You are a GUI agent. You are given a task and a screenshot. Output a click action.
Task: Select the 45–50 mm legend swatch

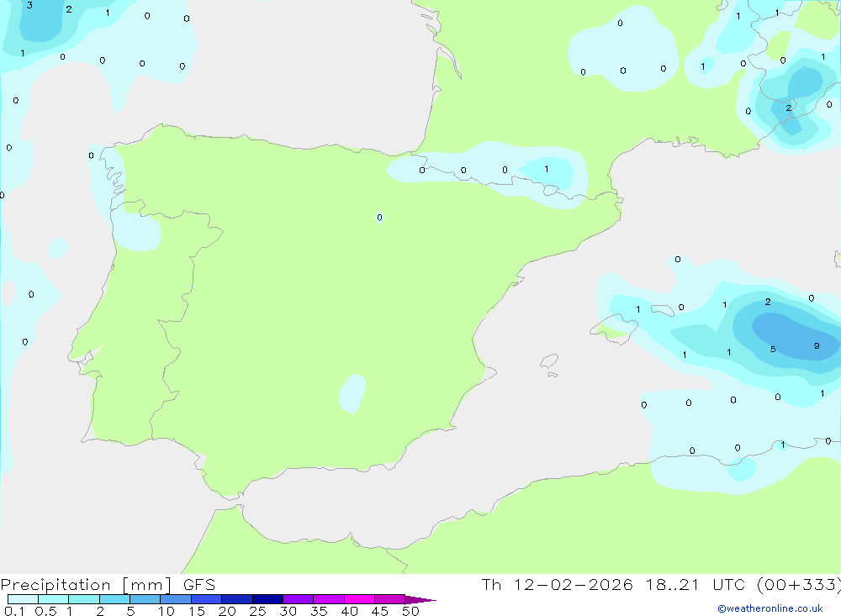click(389, 599)
